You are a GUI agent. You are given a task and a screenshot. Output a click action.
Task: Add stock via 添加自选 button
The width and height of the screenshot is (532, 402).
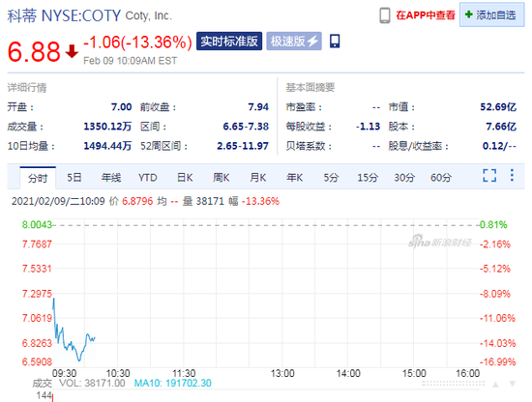pyautogui.click(x=491, y=14)
